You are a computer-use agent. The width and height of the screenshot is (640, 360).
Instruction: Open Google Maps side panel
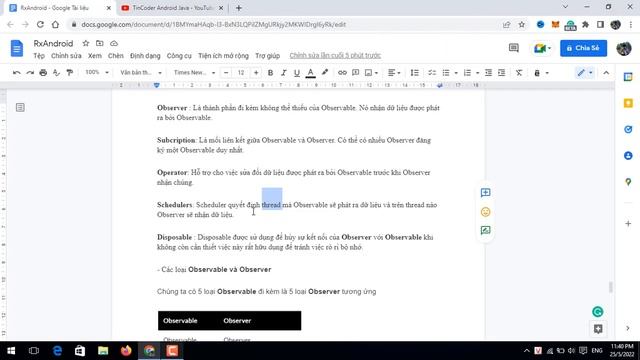628,182
